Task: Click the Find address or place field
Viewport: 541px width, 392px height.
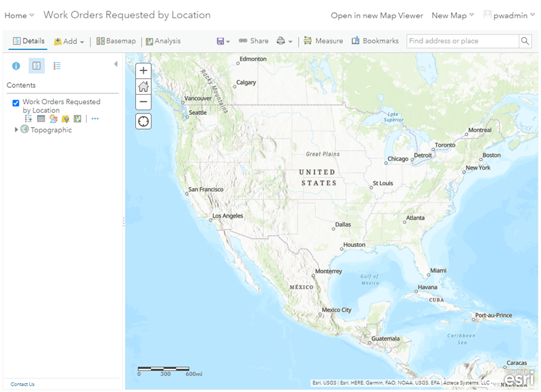Action: click(462, 41)
